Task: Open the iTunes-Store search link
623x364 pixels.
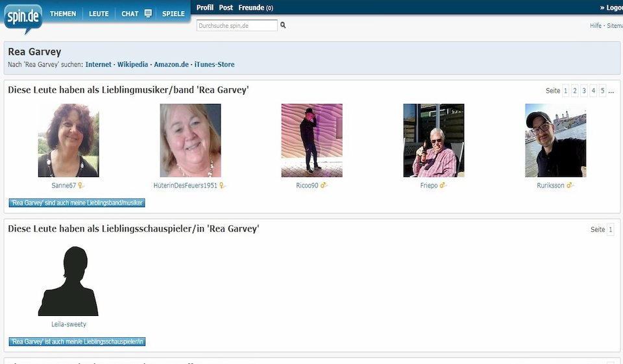Action: tap(214, 65)
